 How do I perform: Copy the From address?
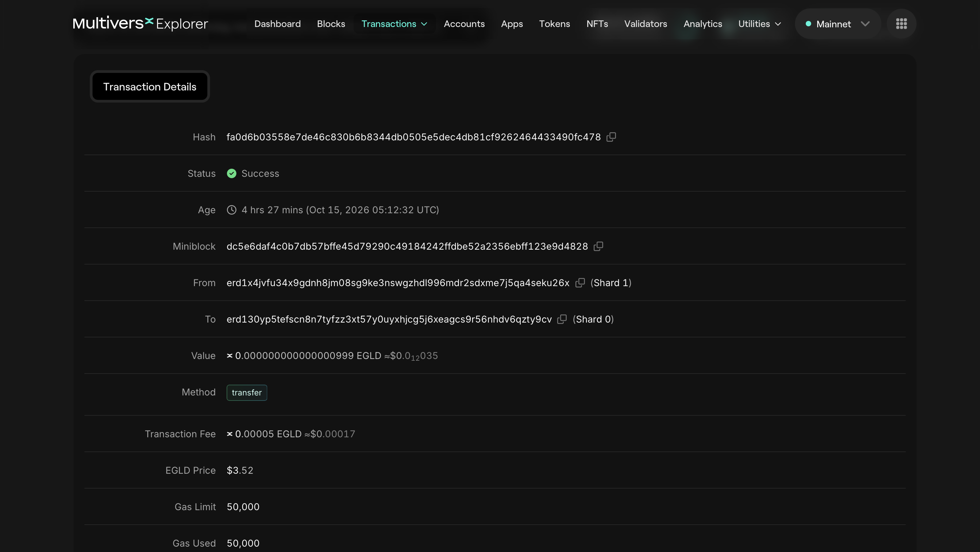(580, 283)
